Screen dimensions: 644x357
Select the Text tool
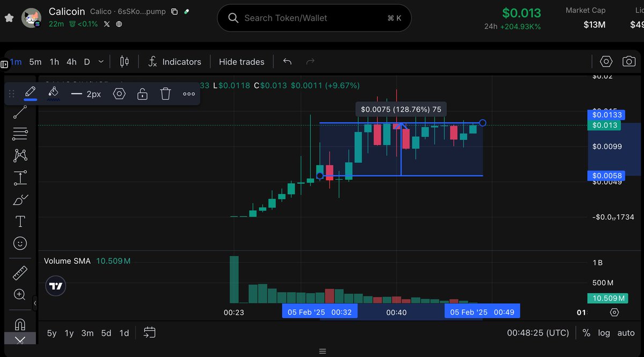pyautogui.click(x=20, y=221)
